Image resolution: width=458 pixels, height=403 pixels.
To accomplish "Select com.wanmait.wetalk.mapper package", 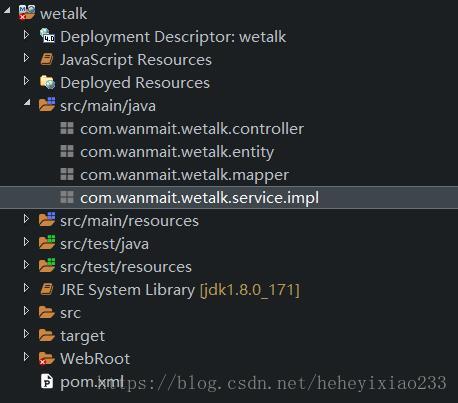I will (184, 175).
